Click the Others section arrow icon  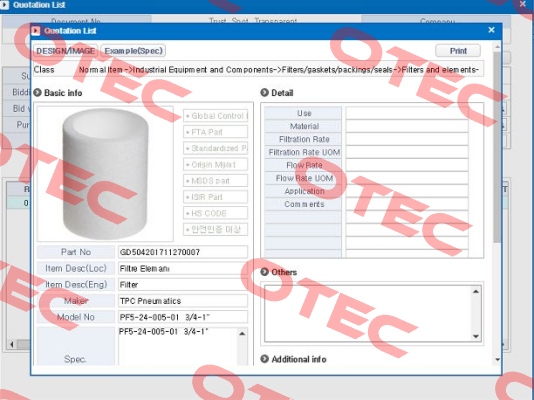(x=264, y=272)
